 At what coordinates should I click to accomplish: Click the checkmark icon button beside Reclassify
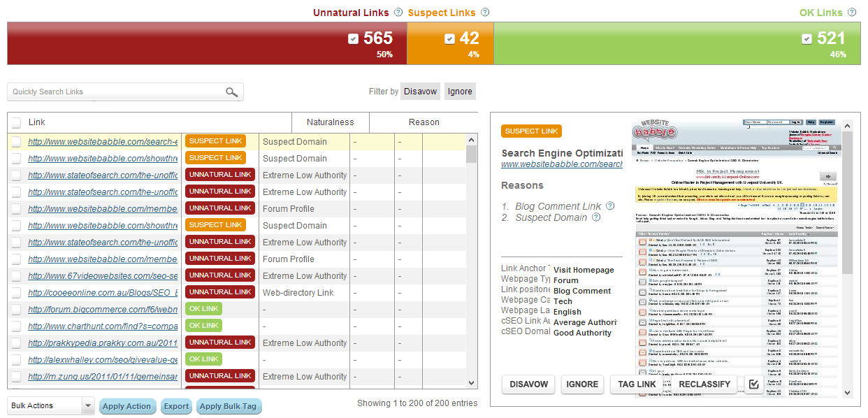[x=753, y=384]
